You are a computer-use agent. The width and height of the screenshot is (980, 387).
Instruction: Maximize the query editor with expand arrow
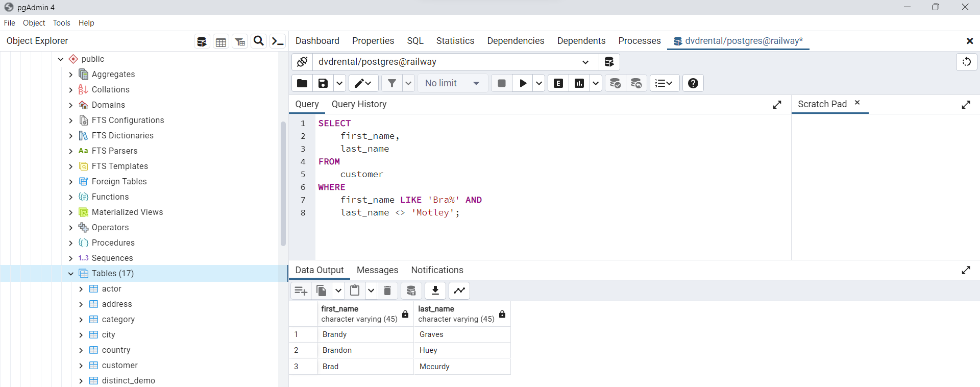tap(777, 105)
